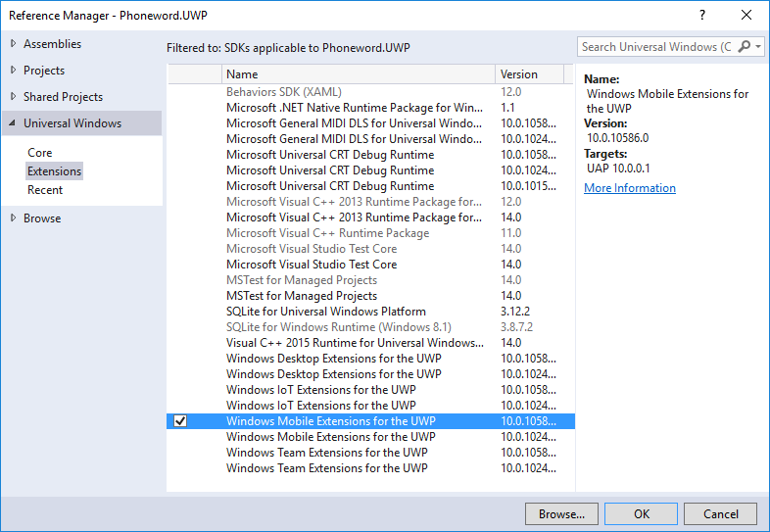Click the Browse... button
The image size is (770, 532).
561,513
